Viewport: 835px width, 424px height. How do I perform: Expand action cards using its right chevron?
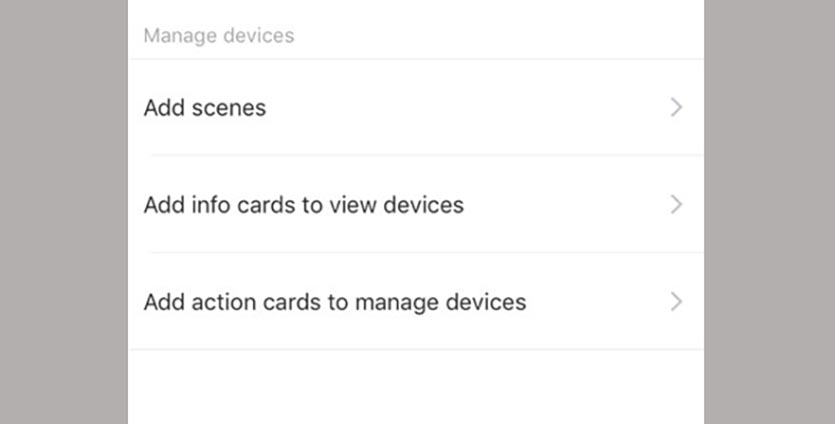pos(676,301)
